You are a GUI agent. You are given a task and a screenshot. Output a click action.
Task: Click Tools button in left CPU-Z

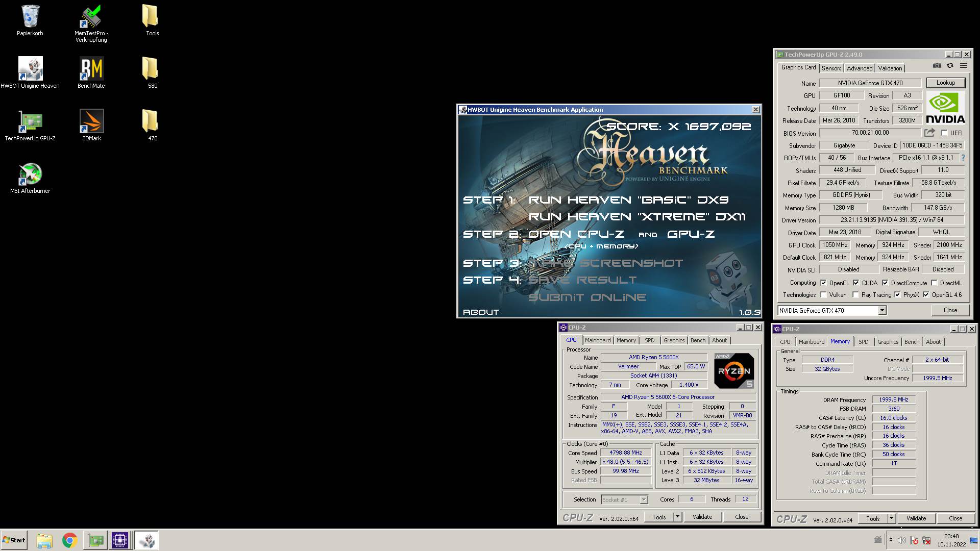click(x=659, y=517)
